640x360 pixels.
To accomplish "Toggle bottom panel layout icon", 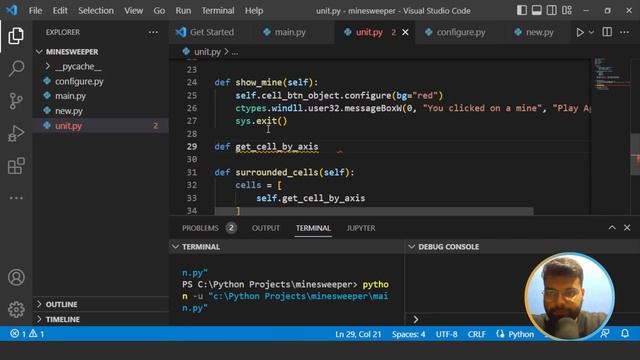I will pyautogui.click(x=537, y=10).
